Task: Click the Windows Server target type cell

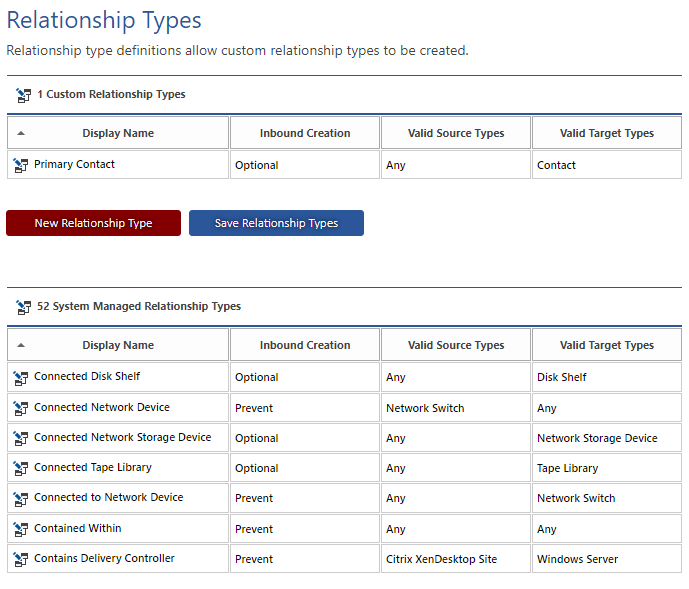Action: [607, 559]
